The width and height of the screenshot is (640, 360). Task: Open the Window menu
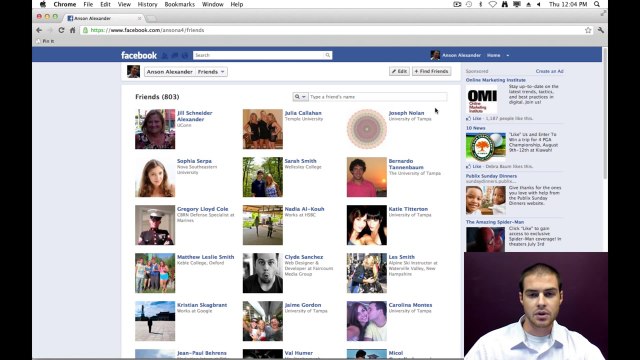click(213, 4)
